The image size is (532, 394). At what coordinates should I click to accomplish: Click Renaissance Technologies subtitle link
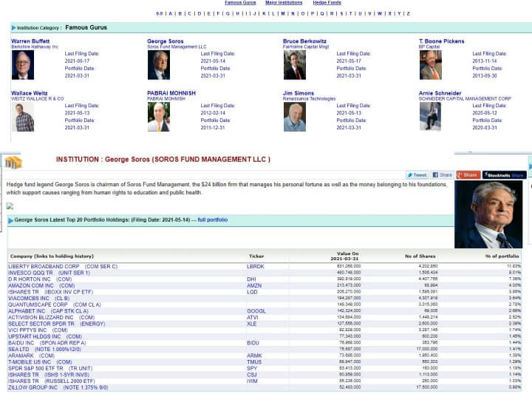coord(309,99)
